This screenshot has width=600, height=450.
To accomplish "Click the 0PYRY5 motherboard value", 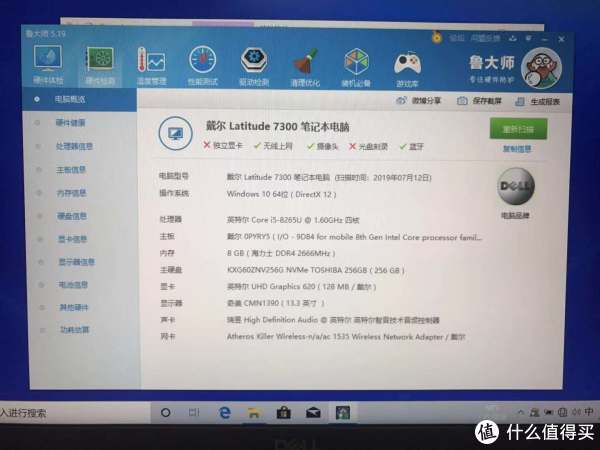I will [355, 237].
